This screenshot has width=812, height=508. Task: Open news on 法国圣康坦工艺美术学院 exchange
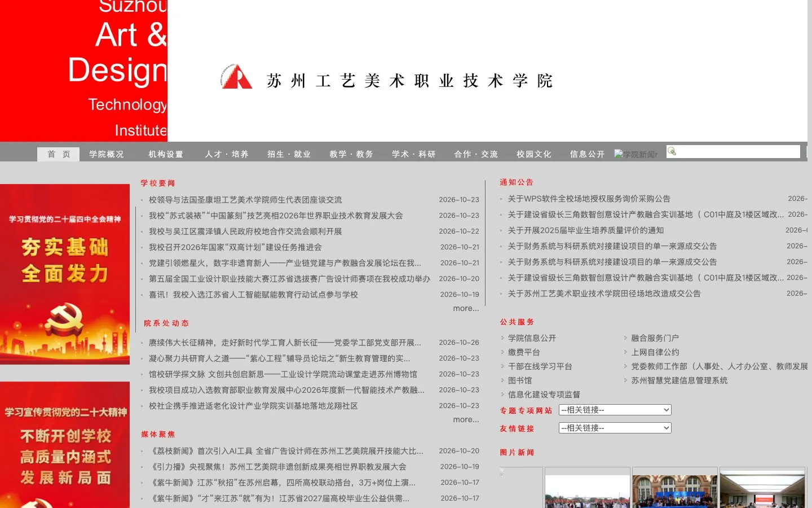click(245, 200)
